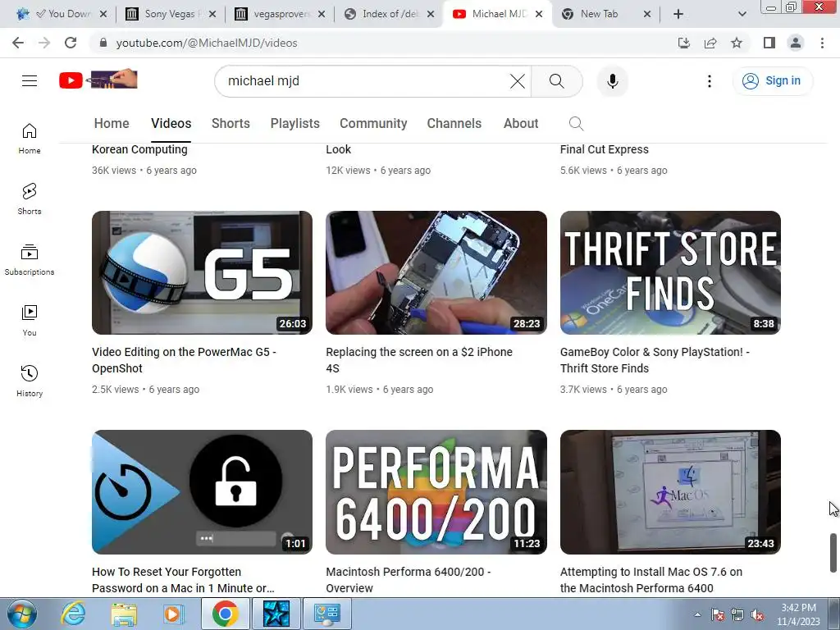
Task: Select the channel Videos tab
Action: click(171, 123)
